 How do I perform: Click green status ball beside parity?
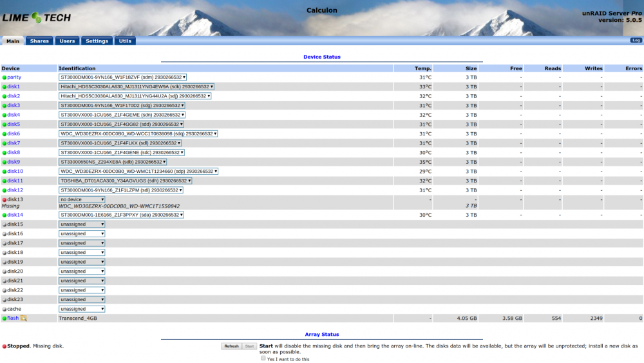click(x=5, y=77)
